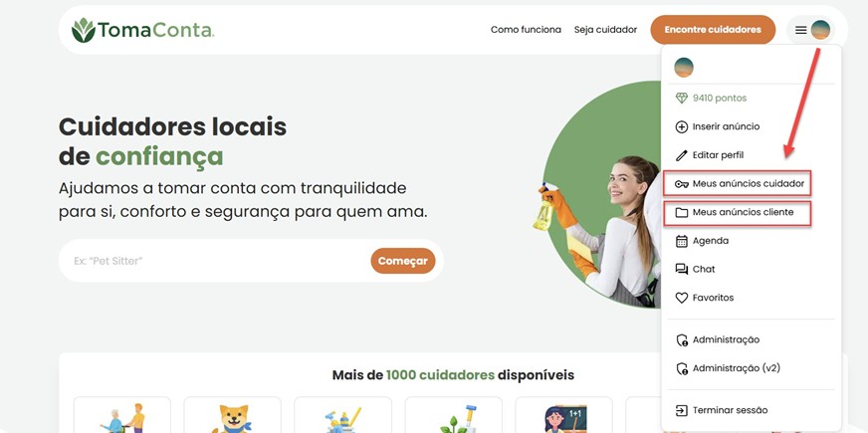Click the profile avatar in header
This screenshot has height=433, width=868.
point(820,30)
